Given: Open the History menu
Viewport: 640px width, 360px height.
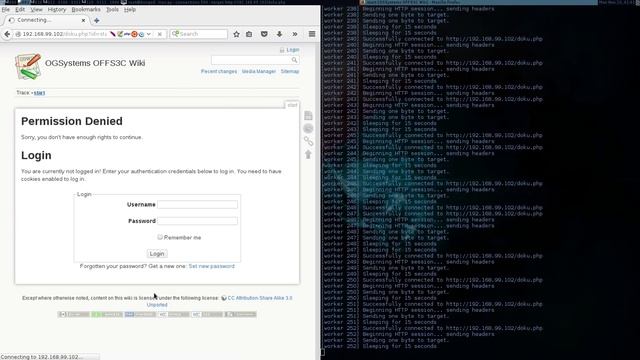Looking at the screenshot, I should (x=57, y=9).
